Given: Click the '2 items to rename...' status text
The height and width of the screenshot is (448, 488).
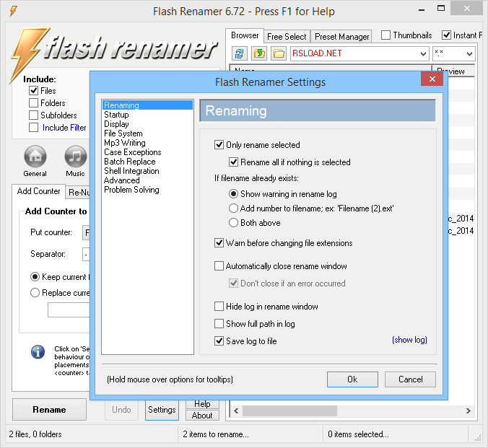Looking at the screenshot, I should pyautogui.click(x=216, y=434).
